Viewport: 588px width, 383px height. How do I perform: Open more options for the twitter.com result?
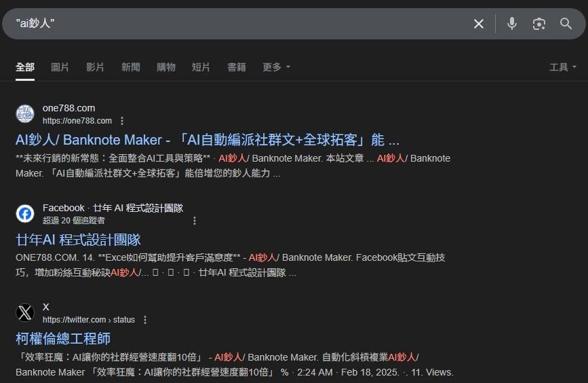click(145, 320)
